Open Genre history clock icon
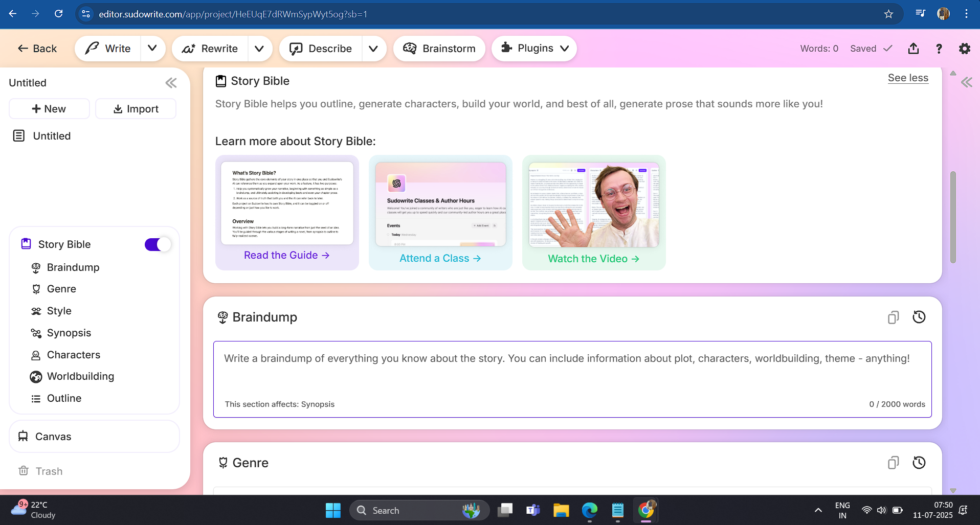Viewport: 980px width, 525px height. [919, 463]
